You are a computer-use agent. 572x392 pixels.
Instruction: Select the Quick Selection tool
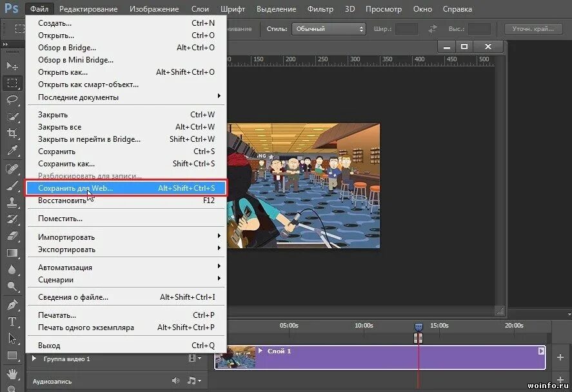click(12, 116)
